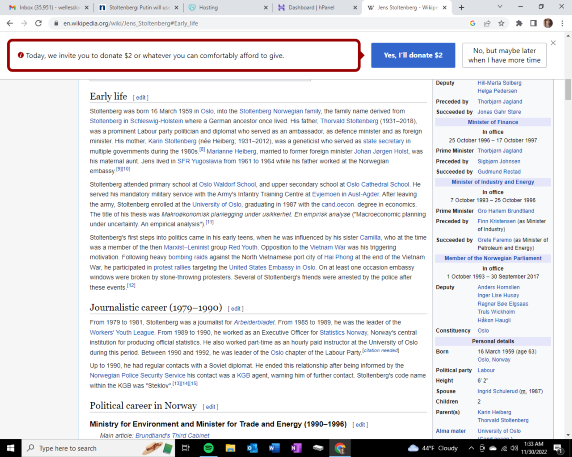Open the weather widget showing Cloudy
The height and width of the screenshot is (457, 572).
click(433, 448)
